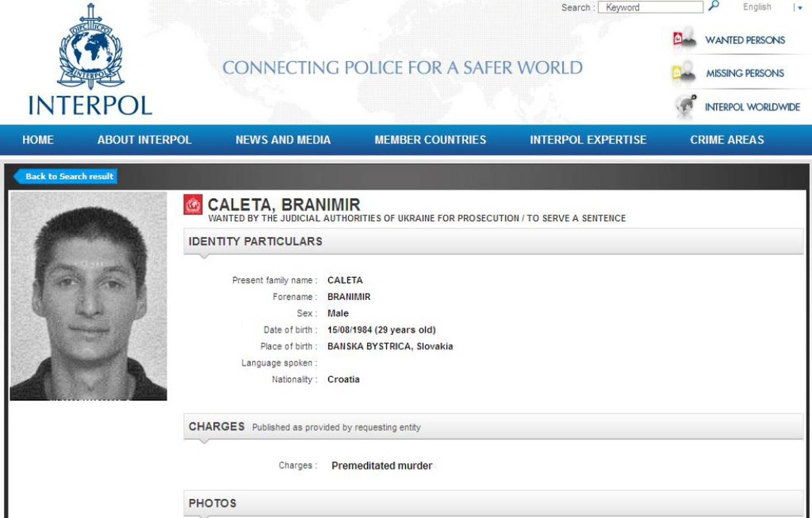This screenshot has height=518, width=812.
Task: Click the search magnifier icon
Action: 713,6
